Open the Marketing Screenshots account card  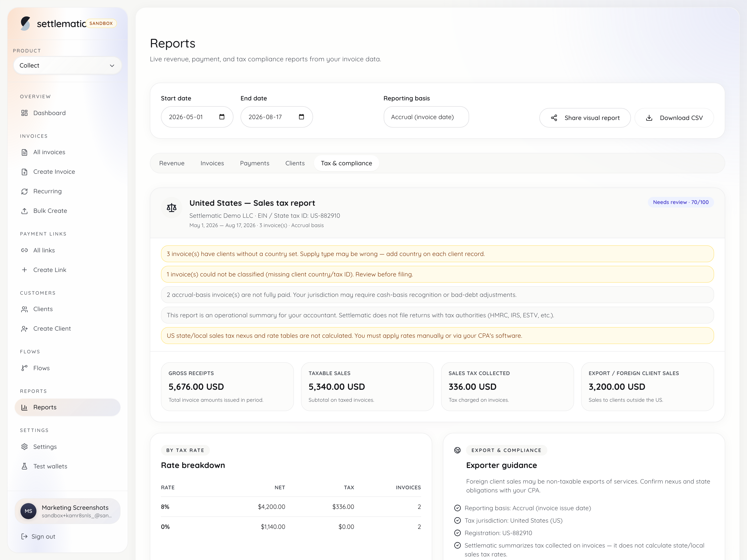coord(68,511)
